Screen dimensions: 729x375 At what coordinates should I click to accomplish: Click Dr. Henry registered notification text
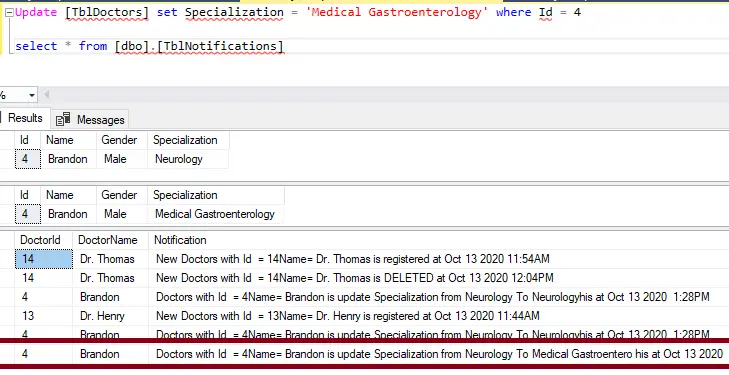point(348,316)
